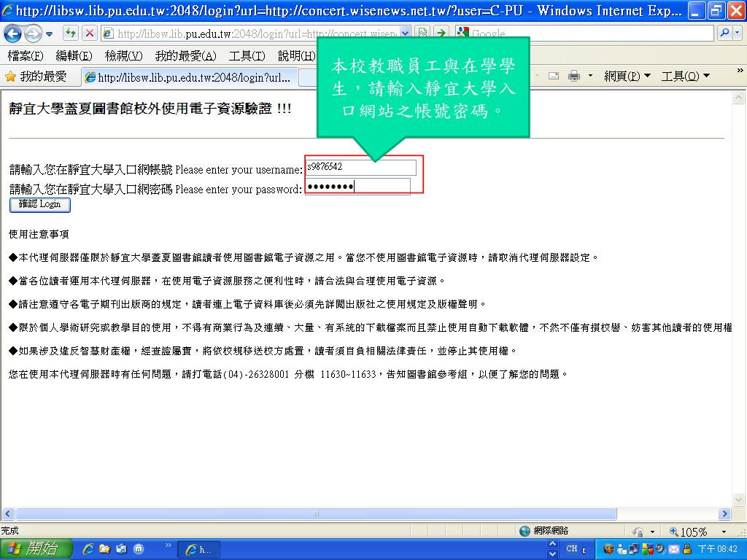Click the Read Mail icon in command bar
747x560 pixels.
(x=553, y=76)
